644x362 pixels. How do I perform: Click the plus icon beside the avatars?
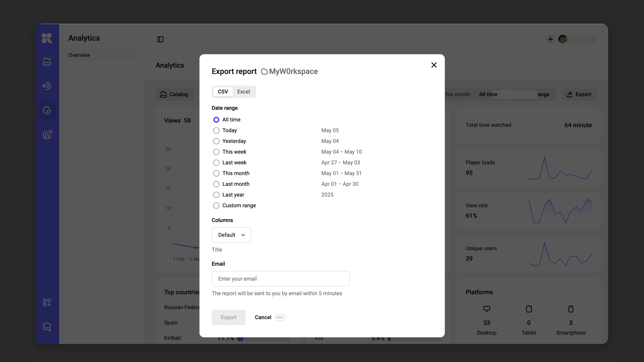(x=550, y=39)
